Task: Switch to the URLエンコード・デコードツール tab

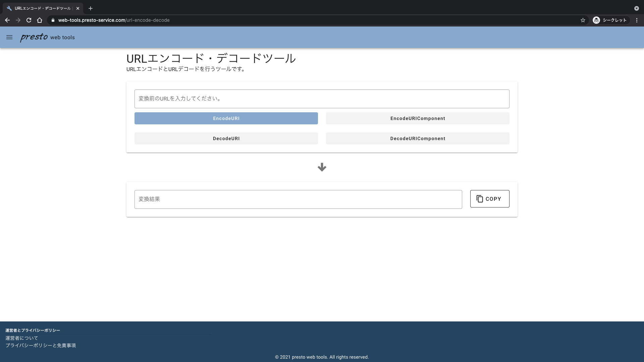Action: 40,8
